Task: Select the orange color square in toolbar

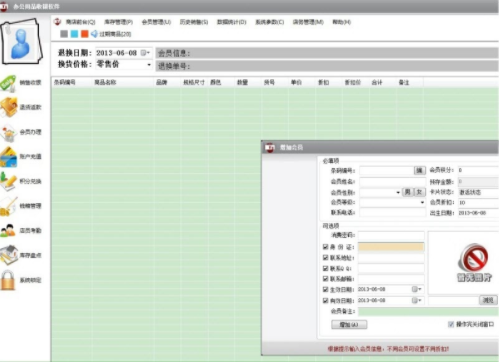Action: click(x=85, y=34)
